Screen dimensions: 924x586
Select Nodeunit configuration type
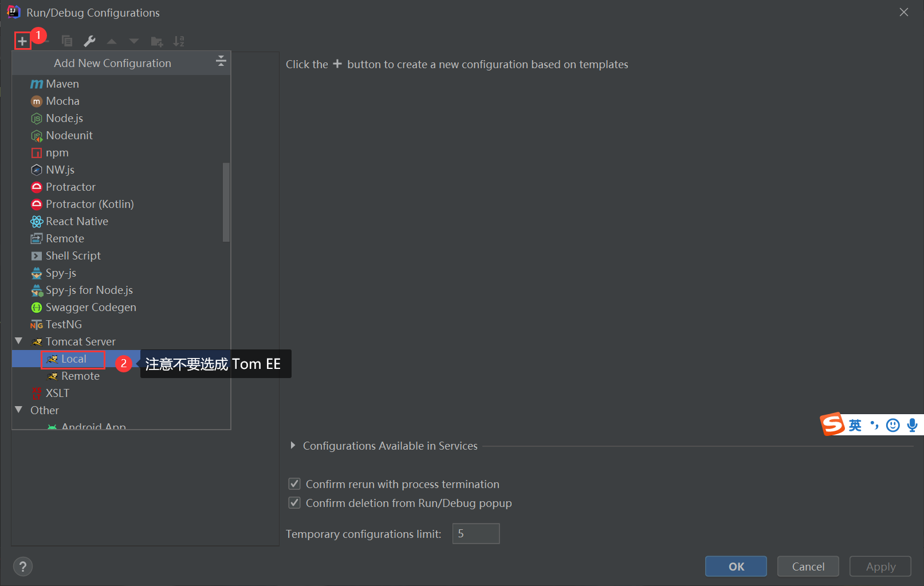121,135
